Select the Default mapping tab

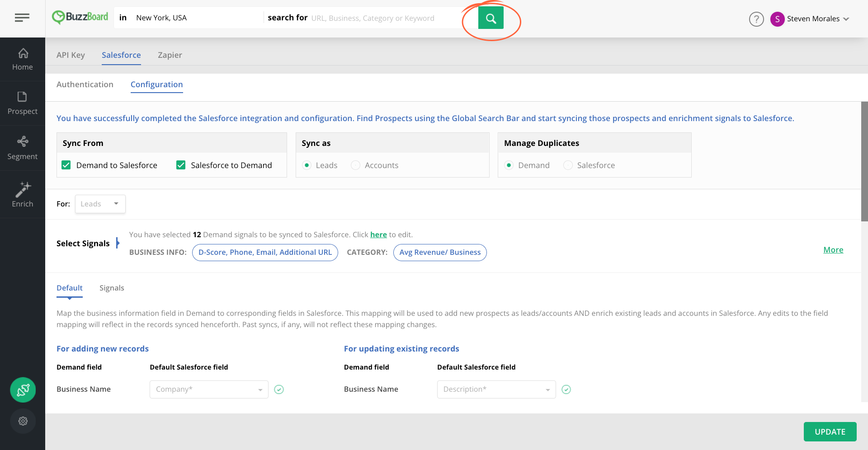pos(70,288)
